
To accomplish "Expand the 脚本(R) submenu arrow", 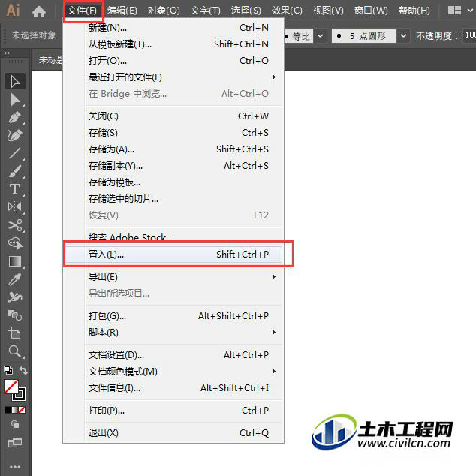I will (x=273, y=333).
